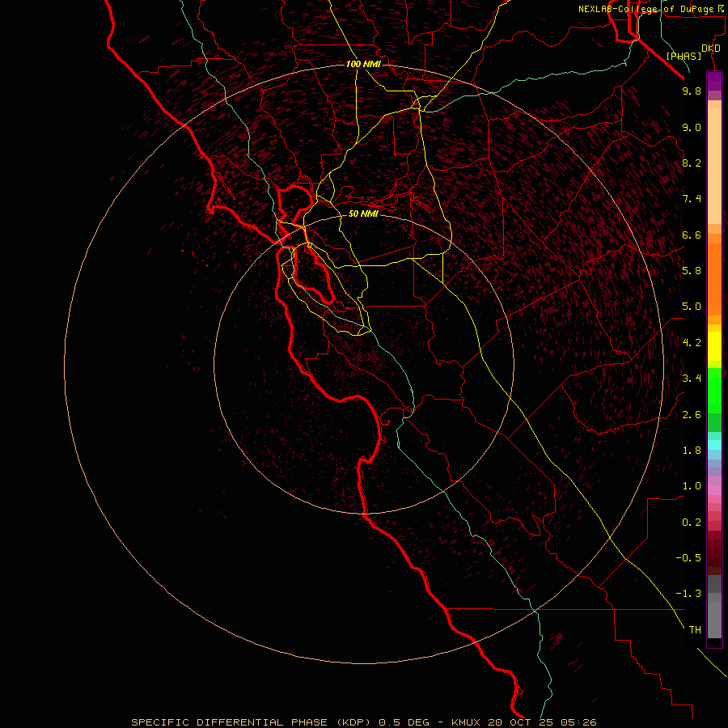
Task: Click the 6.6 value on the color scale
Action: pyautogui.click(x=692, y=235)
